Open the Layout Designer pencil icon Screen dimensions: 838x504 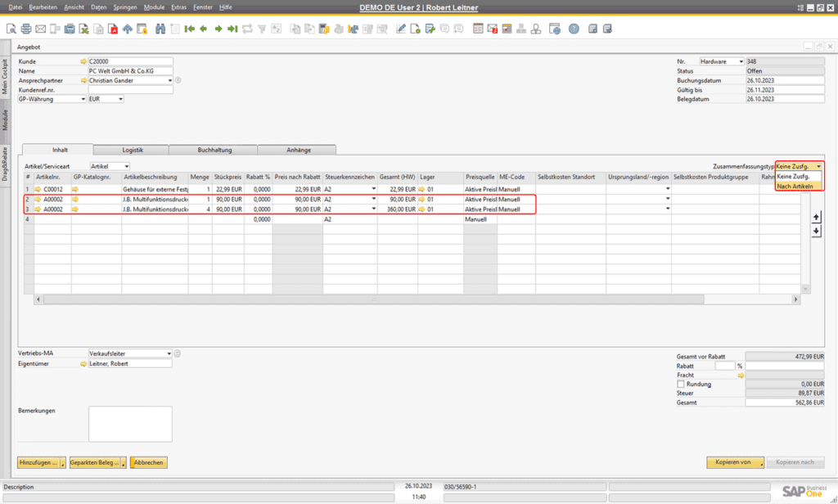[x=401, y=29]
